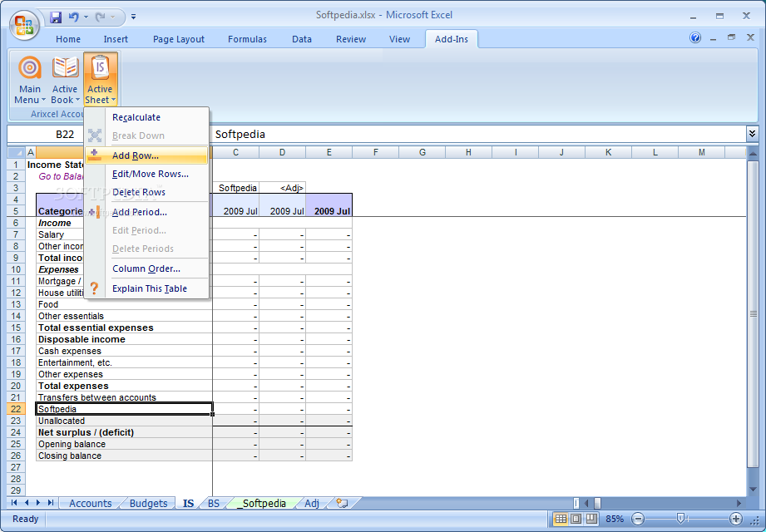Click the formula bar containing Softpedia

point(479,134)
